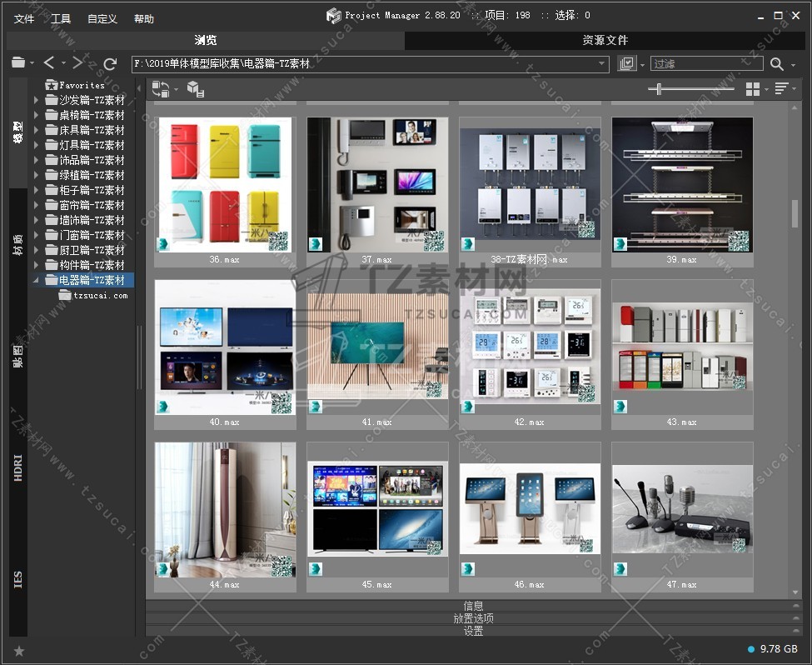Expand the 沙发篇-TZ素材 folder

click(36, 100)
